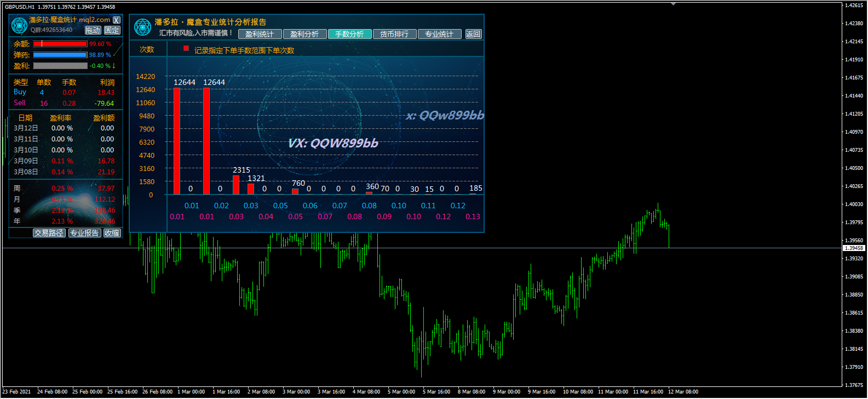Click the 1.42615 label on the price scale
The height and width of the screenshot is (399, 868).
coord(854,5)
